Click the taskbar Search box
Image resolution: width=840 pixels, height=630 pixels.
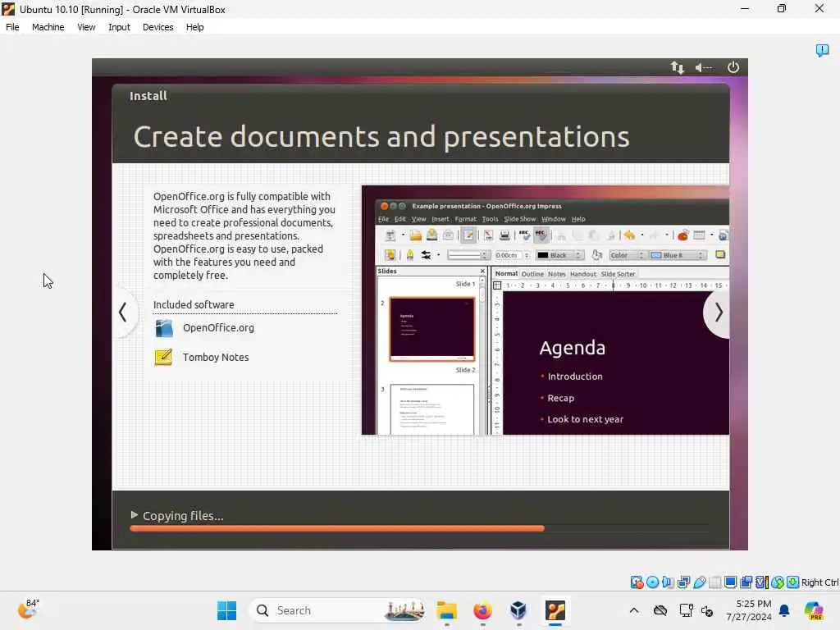click(x=337, y=610)
